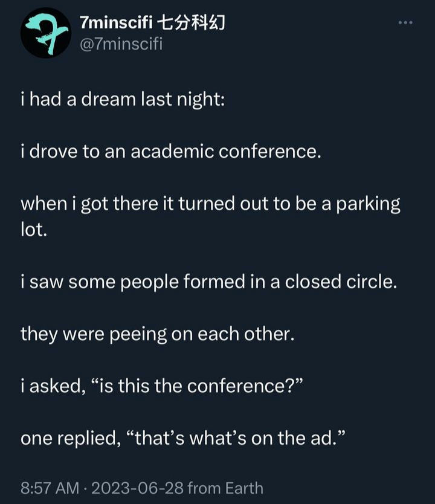Open the @7minscifi handle link
Screen dimensions: 435x504
(121, 44)
